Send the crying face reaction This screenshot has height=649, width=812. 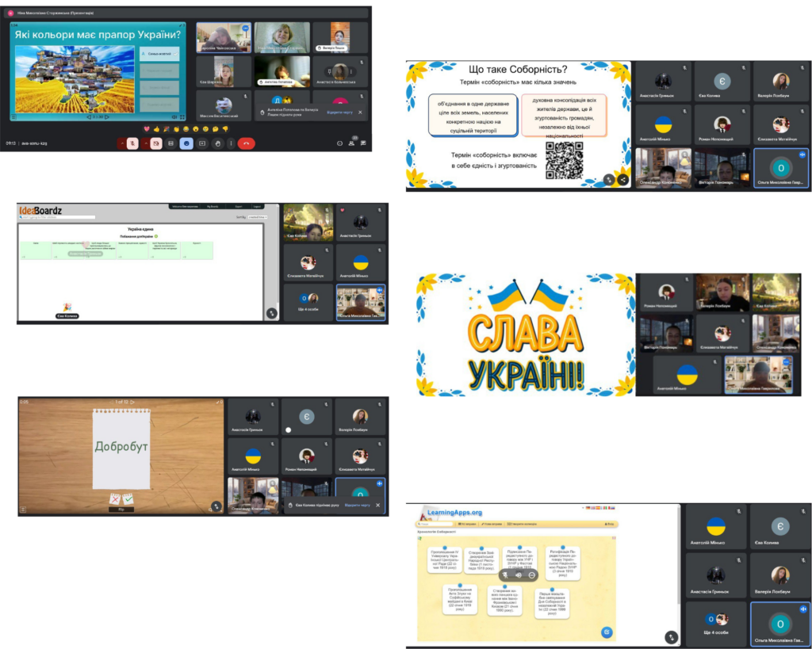click(205, 129)
